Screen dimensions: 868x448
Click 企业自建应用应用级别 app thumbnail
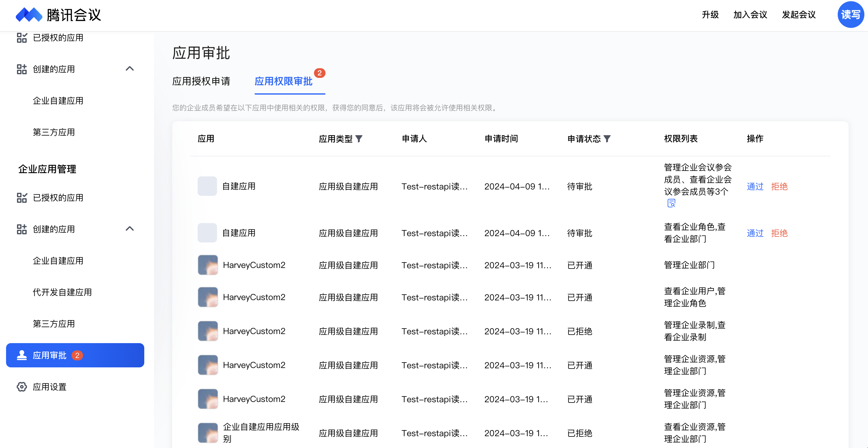[208, 433]
